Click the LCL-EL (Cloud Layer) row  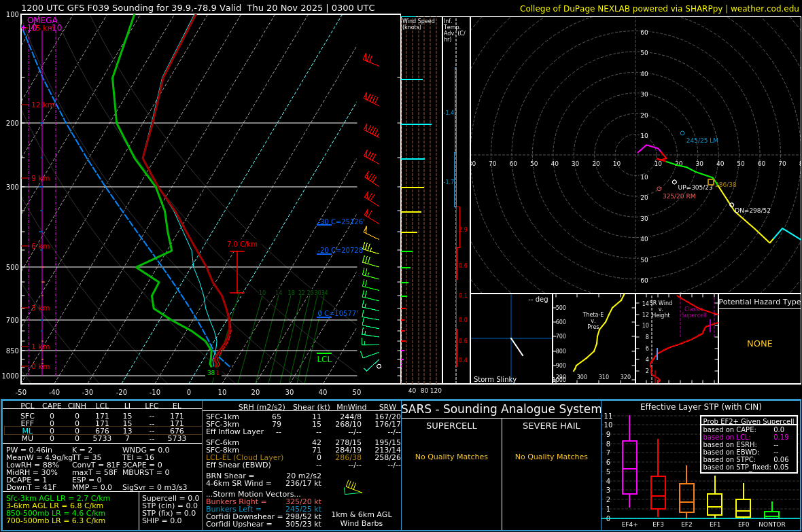tap(303, 457)
